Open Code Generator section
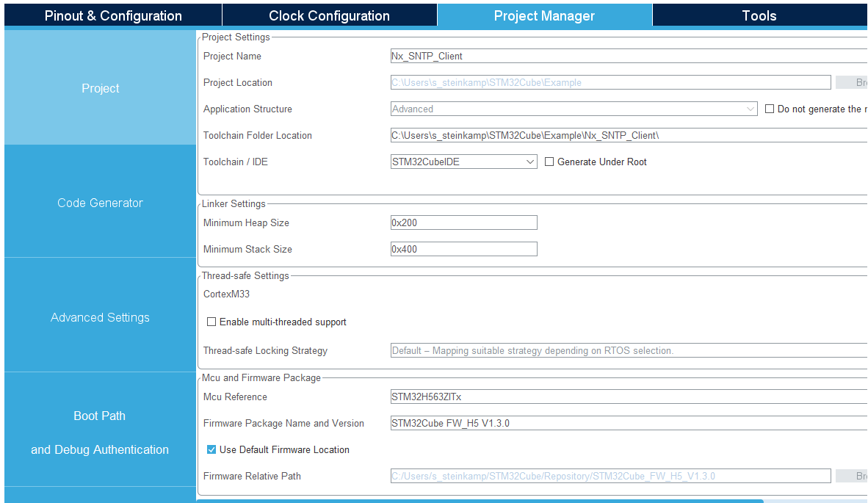Viewport: 868px width, 503px height. pyautogui.click(x=100, y=203)
